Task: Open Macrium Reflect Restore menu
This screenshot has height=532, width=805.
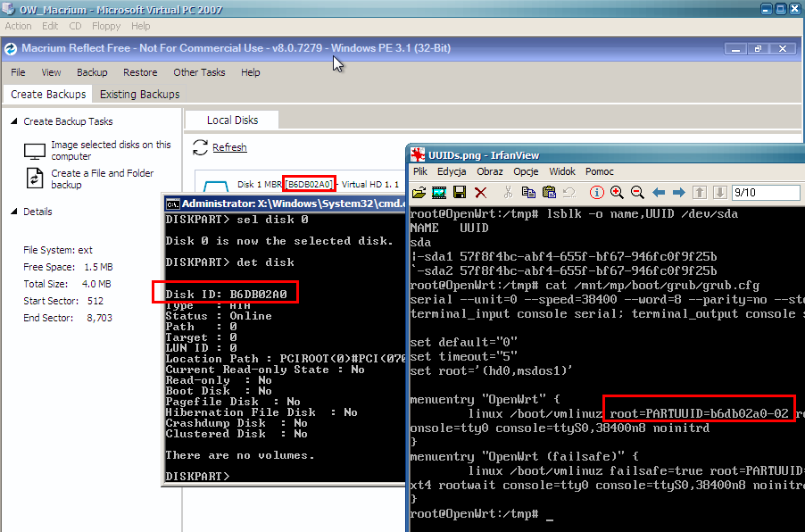Action: tap(140, 72)
